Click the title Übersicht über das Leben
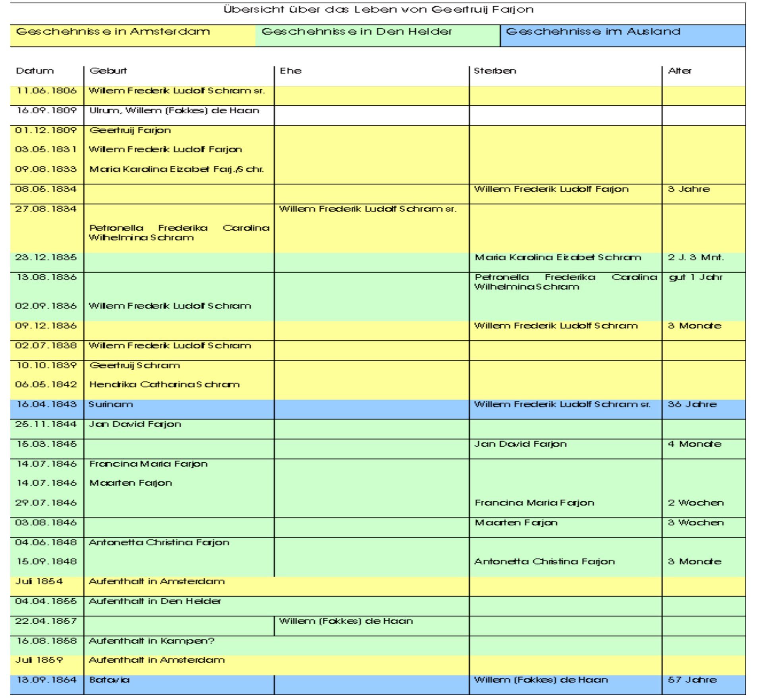The image size is (763, 700). 378,10
